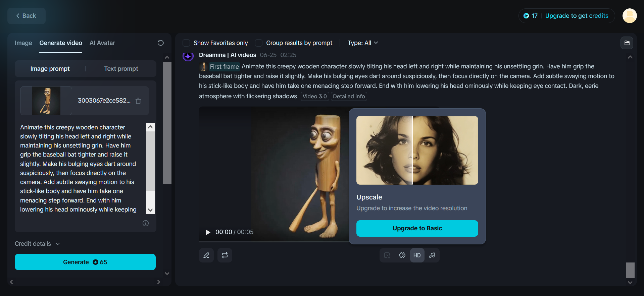Select the Generate video tab
644x296 pixels.
pyautogui.click(x=61, y=43)
